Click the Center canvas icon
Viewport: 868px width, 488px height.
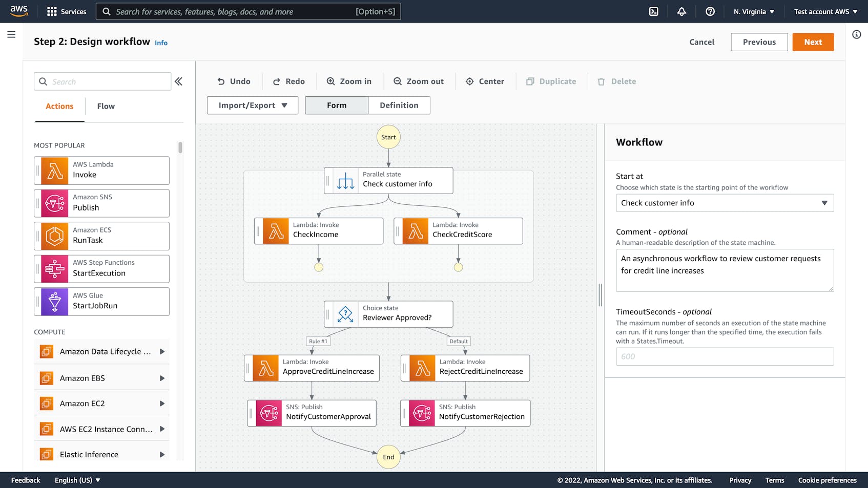tap(469, 81)
